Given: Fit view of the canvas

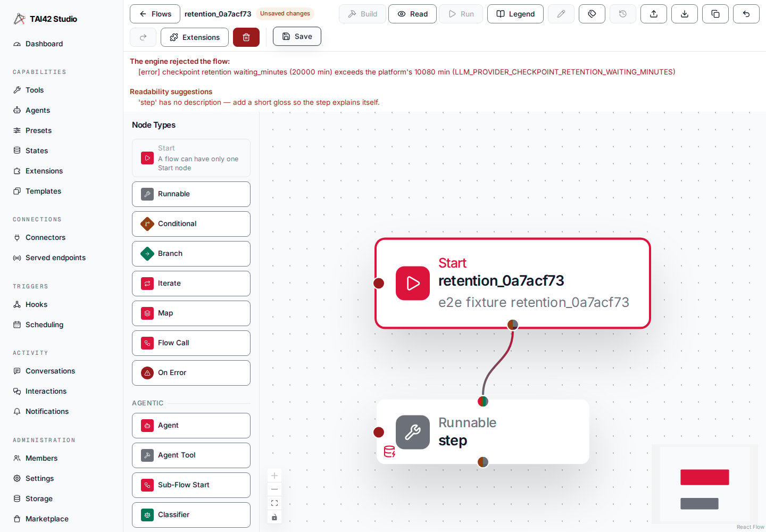Looking at the screenshot, I should point(274,503).
